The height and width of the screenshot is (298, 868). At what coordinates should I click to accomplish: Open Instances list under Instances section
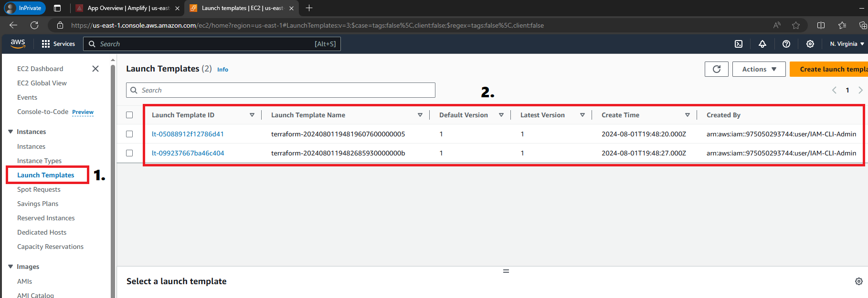[x=31, y=146]
